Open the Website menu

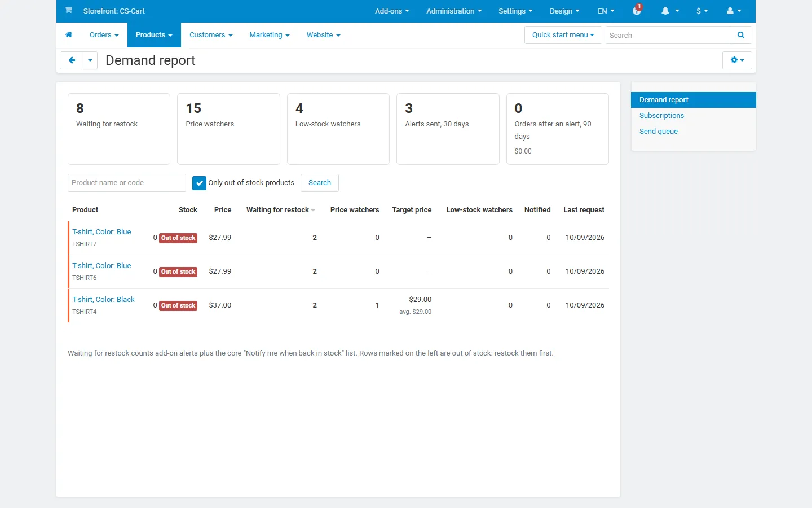324,35
